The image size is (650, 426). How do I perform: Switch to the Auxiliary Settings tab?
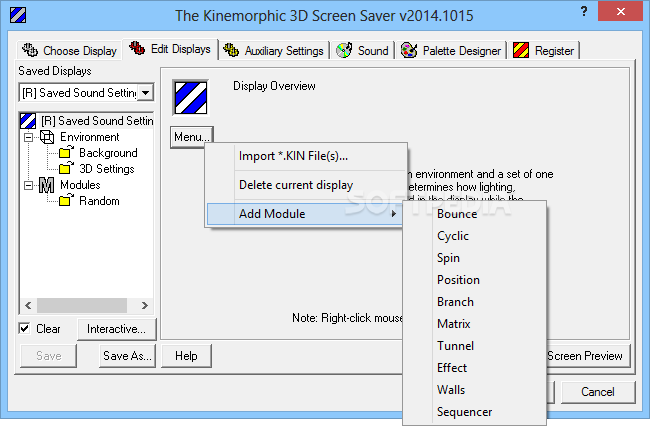[x=274, y=51]
